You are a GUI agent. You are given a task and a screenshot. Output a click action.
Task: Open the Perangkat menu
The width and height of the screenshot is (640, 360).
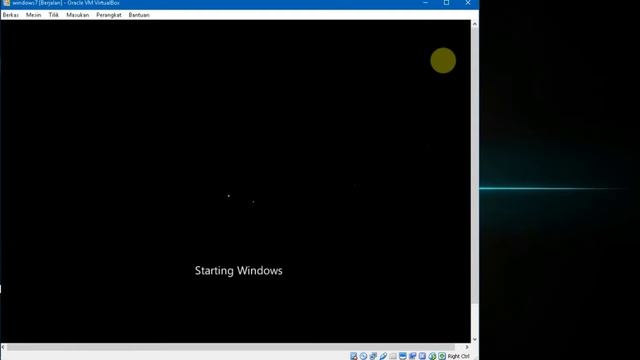109,15
